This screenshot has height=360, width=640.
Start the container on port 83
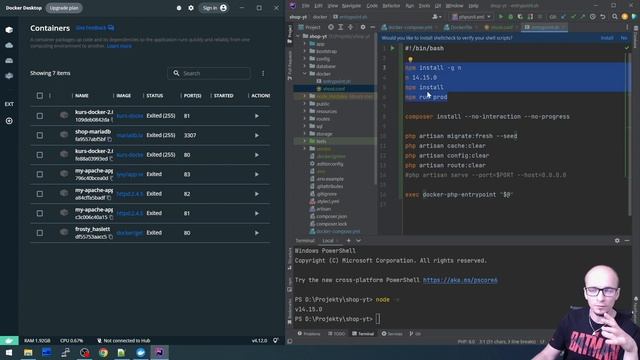[x=257, y=174]
